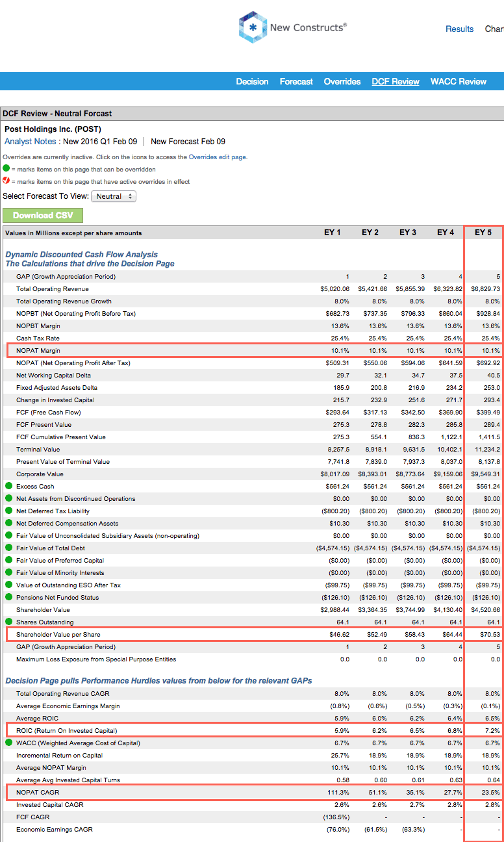Click the 23.5% NOPAT CAGR cell
This screenshot has width=504, height=842.
(491, 792)
